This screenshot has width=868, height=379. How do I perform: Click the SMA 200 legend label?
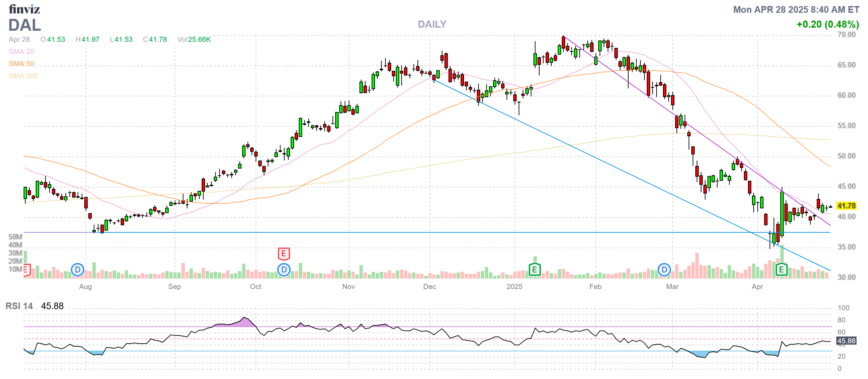(x=23, y=76)
